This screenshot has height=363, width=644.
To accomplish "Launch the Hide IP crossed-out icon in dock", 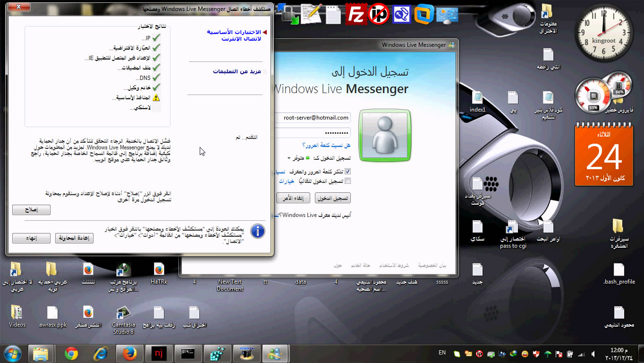I will 379,14.
